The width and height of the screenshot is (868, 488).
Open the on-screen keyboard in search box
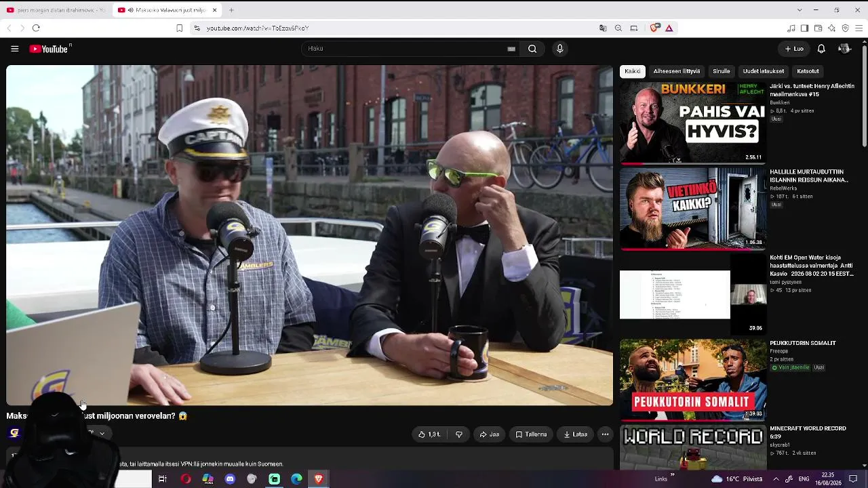pyautogui.click(x=511, y=49)
